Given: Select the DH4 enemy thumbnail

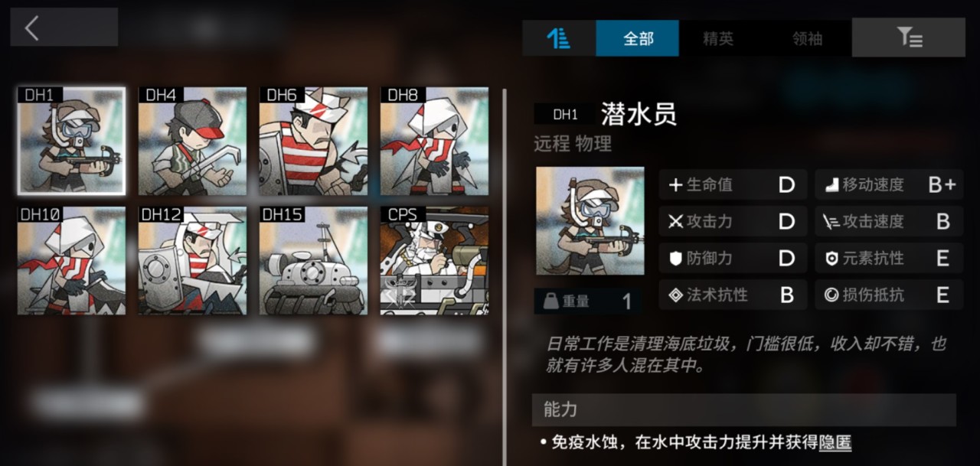Looking at the screenshot, I should tap(192, 141).
